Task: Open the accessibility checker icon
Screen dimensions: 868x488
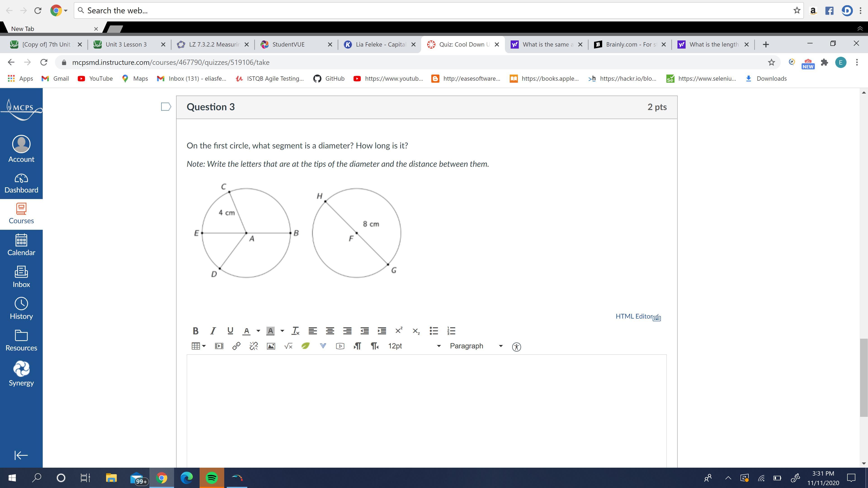Action: pos(516,347)
